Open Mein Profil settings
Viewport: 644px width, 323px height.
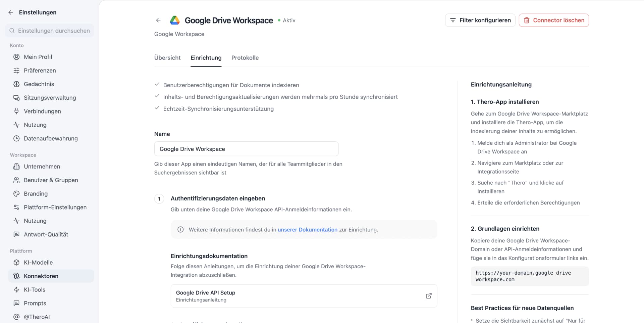[x=51, y=57]
